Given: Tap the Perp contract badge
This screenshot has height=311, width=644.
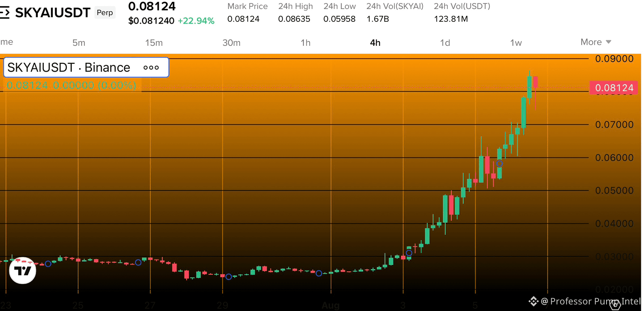Looking at the screenshot, I should pos(105,12).
